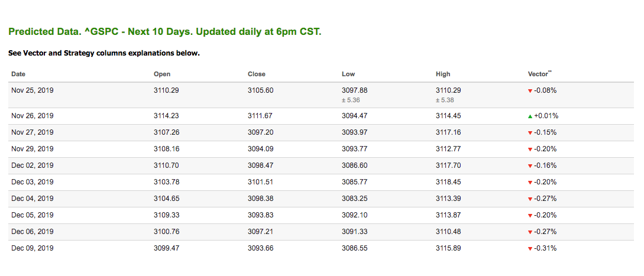This screenshot has width=644, height=276.
Task: Click the red down arrow beside -0.15%
Action: click(530, 133)
